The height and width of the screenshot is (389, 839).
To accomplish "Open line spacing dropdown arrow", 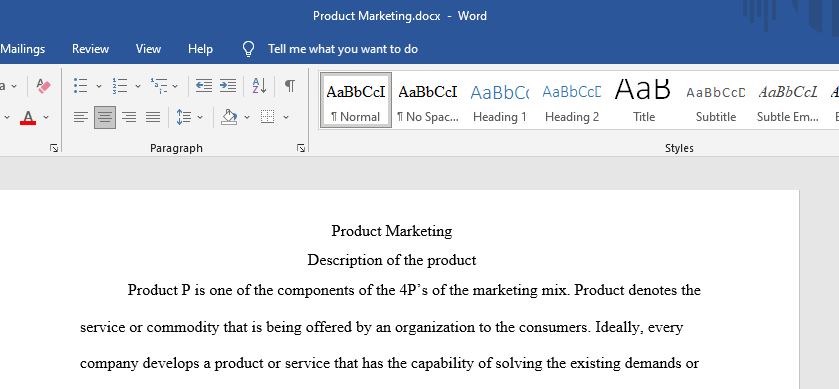I will [200, 117].
